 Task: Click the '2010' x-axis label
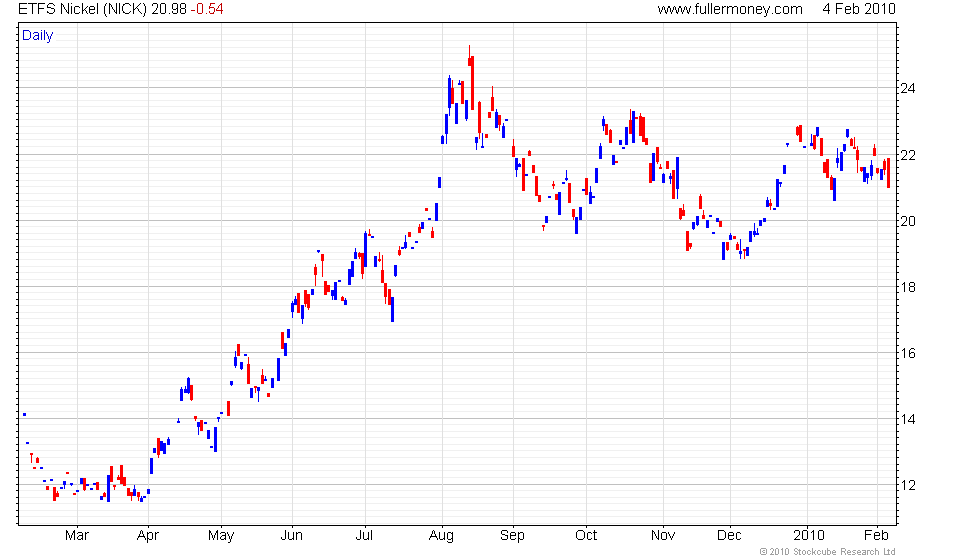(x=809, y=536)
